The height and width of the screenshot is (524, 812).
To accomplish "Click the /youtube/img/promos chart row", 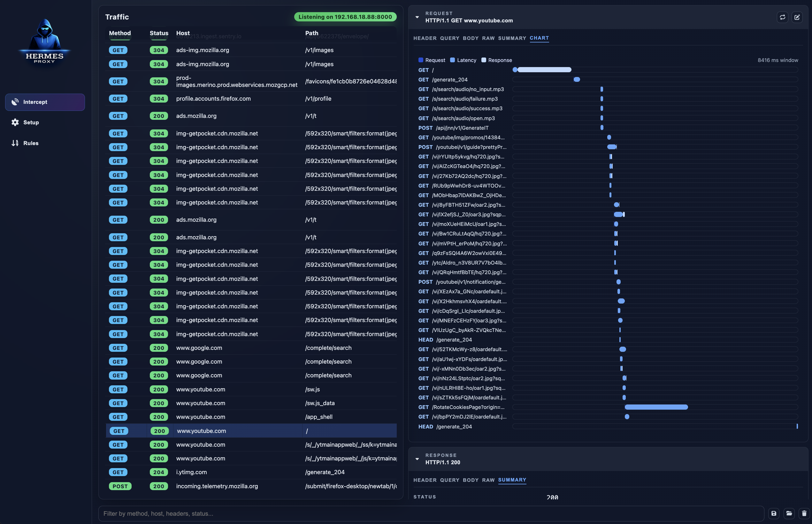I will click(x=608, y=137).
